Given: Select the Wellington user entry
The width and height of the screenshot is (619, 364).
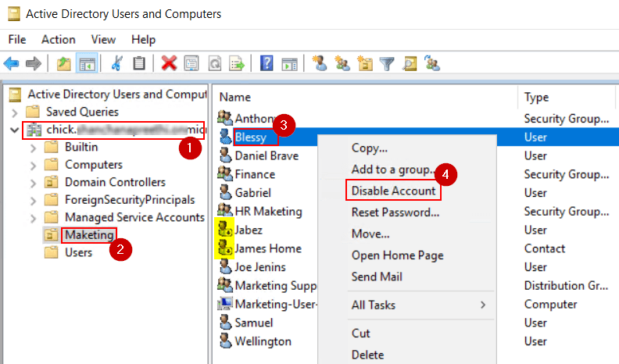Looking at the screenshot, I should click(263, 341).
